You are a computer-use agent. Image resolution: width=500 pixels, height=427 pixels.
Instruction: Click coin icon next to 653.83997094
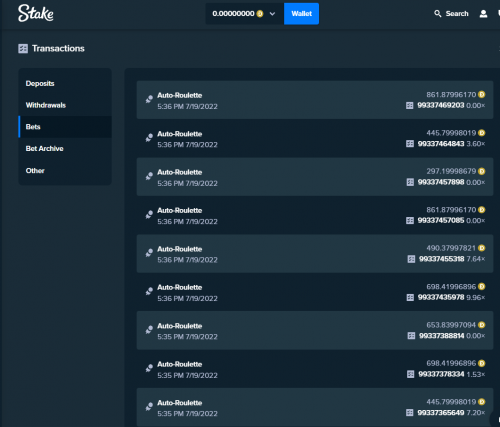coord(482,325)
